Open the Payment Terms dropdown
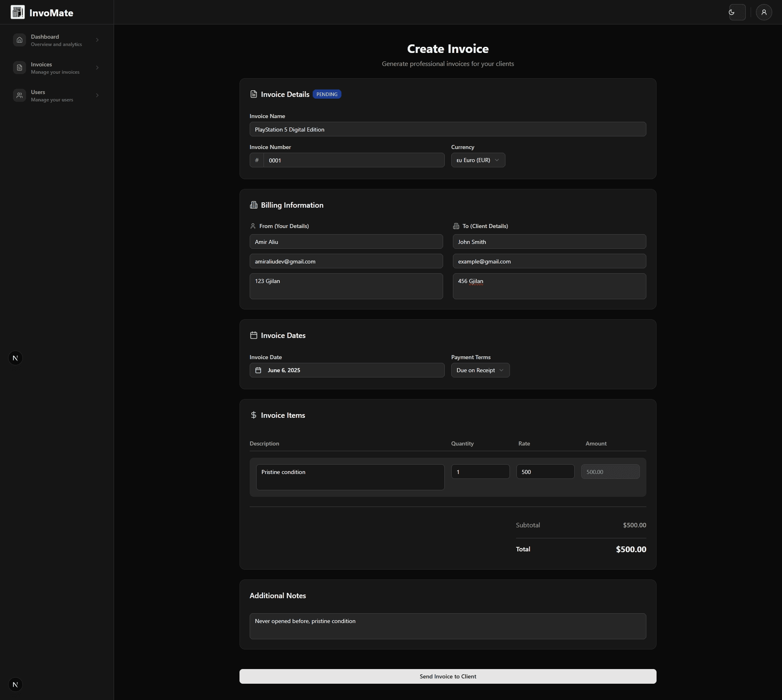The image size is (782, 700). pos(480,370)
